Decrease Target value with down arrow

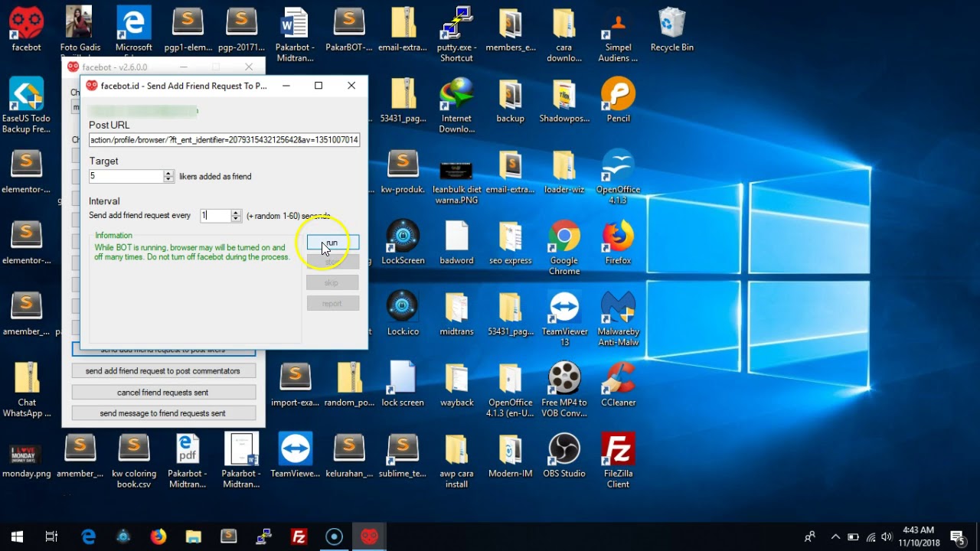pos(168,179)
